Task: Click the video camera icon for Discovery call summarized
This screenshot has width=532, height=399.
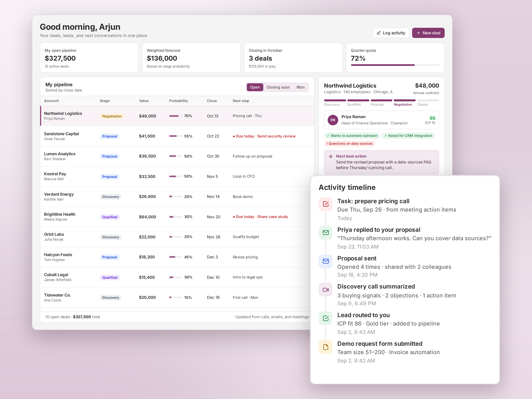Action: 326,290
